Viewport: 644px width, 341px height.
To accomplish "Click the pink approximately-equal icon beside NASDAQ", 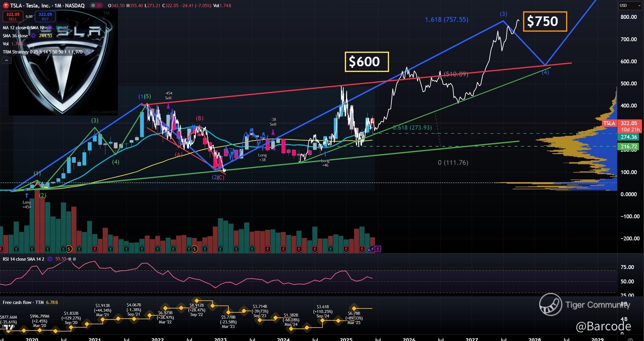I will pyautogui.click(x=99, y=6).
